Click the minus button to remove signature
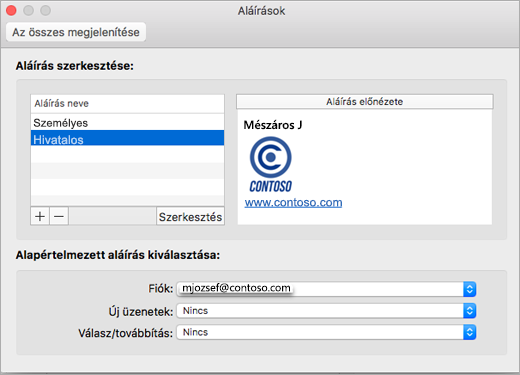The width and height of the screenshot is (520, 375). pos(59,216)
